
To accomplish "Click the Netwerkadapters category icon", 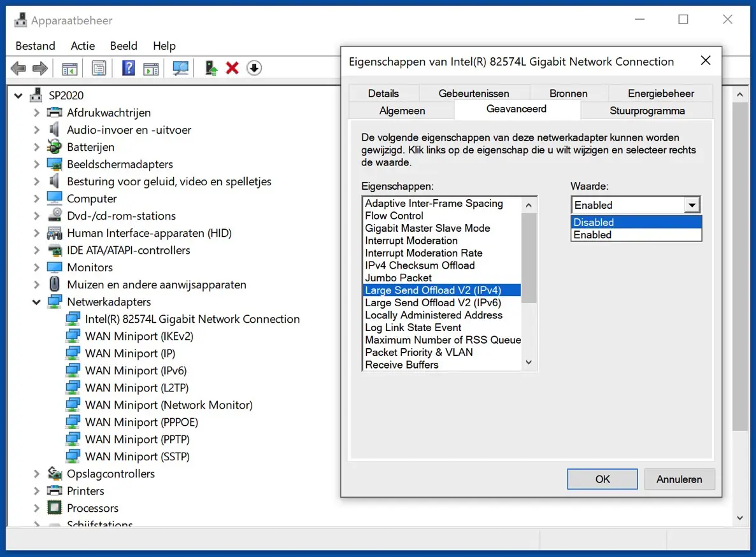I will point(55,302).
